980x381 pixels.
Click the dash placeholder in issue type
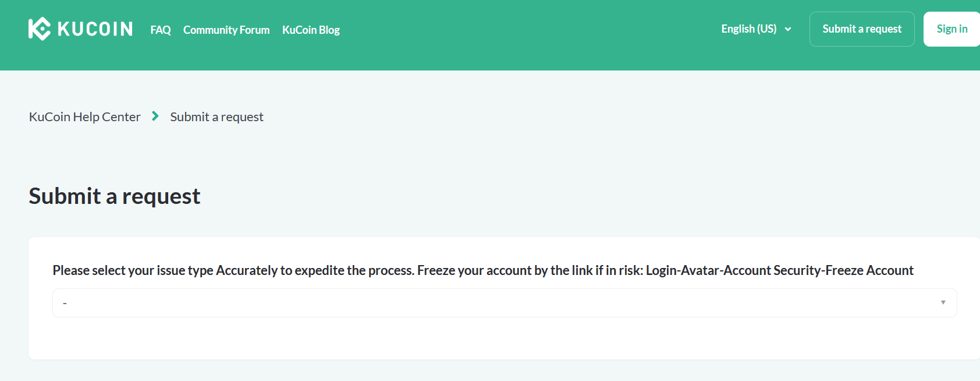tap(65, 304)
